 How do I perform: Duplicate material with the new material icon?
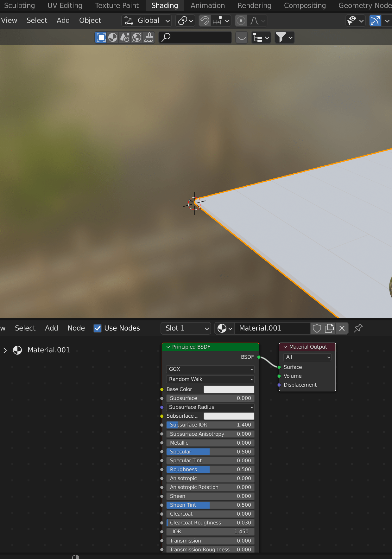pos(329,328)
